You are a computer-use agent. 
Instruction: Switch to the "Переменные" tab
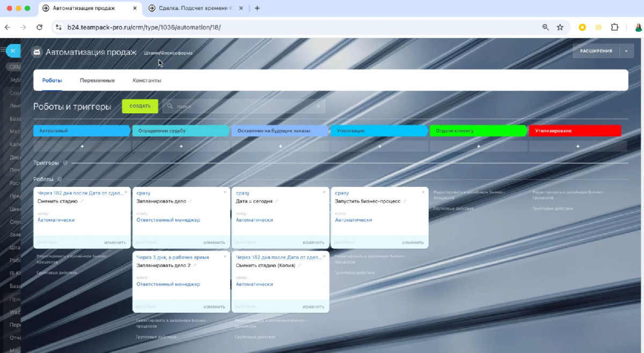(97, 81)
